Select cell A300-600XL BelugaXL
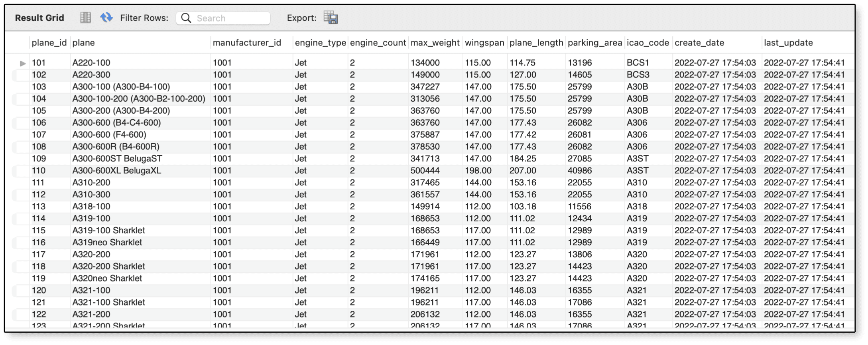Screen dimensions: 868x345 pos(117,170)
